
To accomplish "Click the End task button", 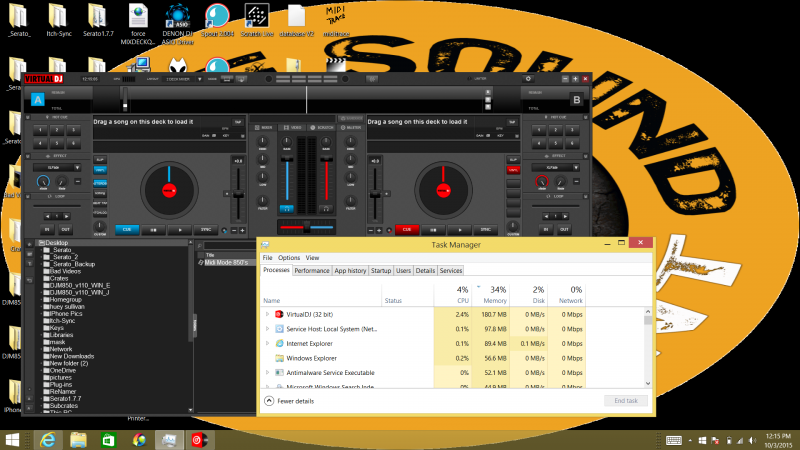I will click(626, 401).
